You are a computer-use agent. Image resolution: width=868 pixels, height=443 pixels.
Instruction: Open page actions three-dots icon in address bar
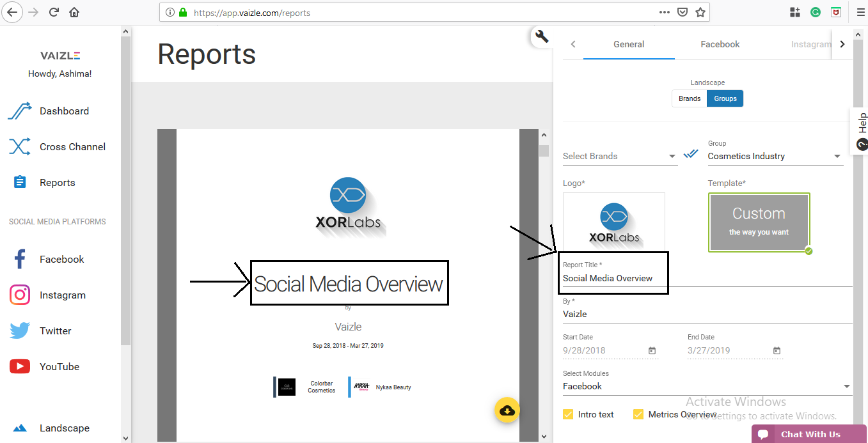tap(665, 12)
